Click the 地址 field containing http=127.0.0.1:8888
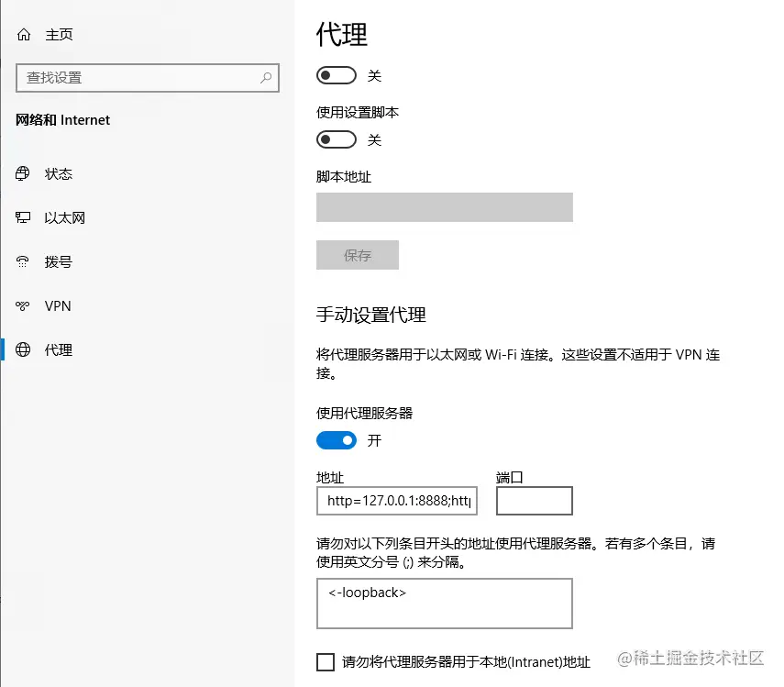Image resolution: width=784 pixels, height=687 pixels. click(x=397, y=501)
